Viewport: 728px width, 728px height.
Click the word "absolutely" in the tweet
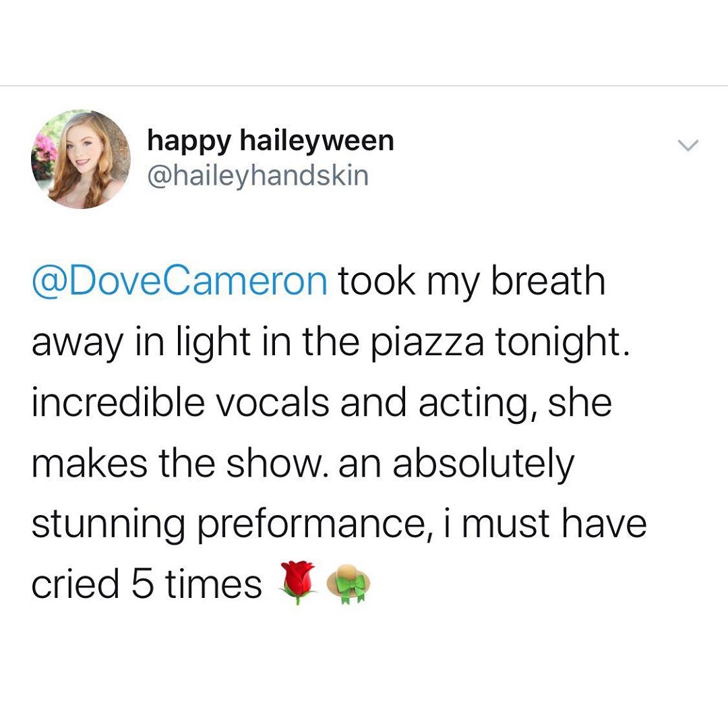(x=483, y=464)
